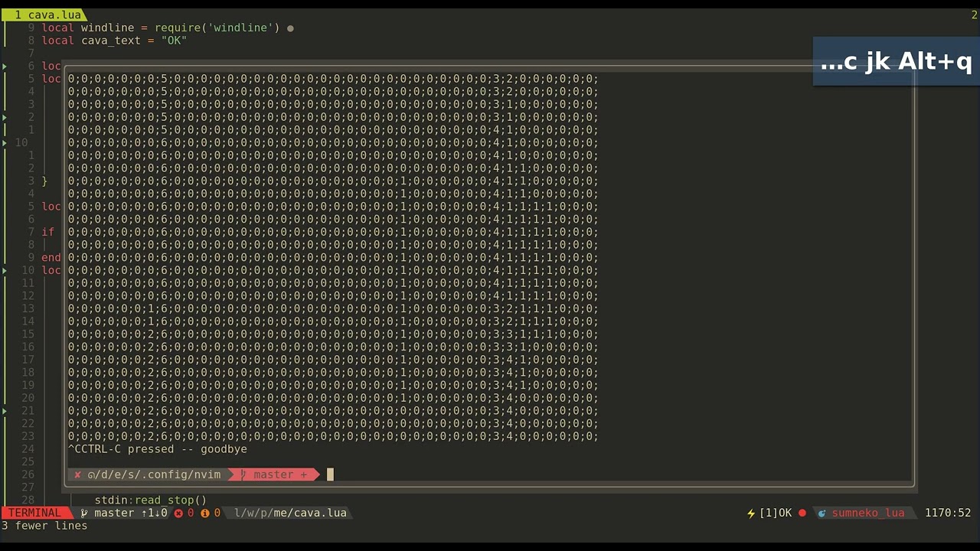Click the "CTRL-C pressed -- goodbye" line

pos(158,449)
